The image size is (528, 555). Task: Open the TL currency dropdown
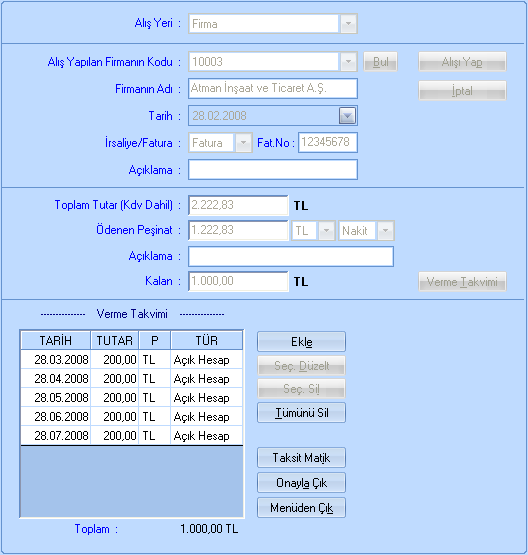click(326, 231)
